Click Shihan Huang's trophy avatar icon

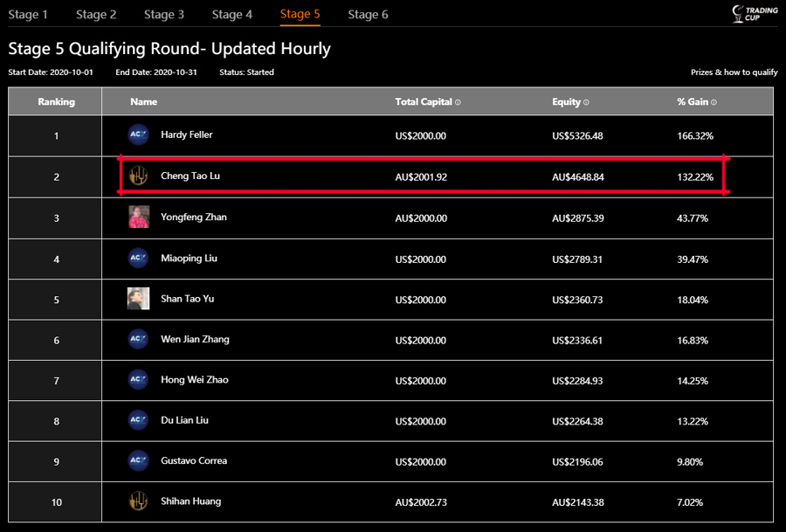[x=138, y=502]
